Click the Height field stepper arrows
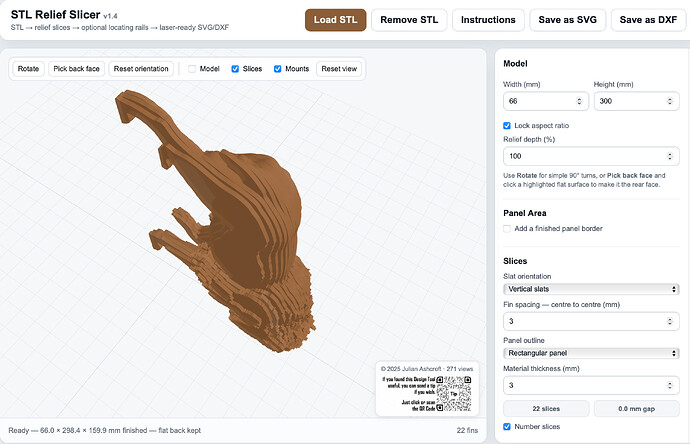Image resolution: width=690 pixels, height=444 pixels. click(x=670, y=101)
